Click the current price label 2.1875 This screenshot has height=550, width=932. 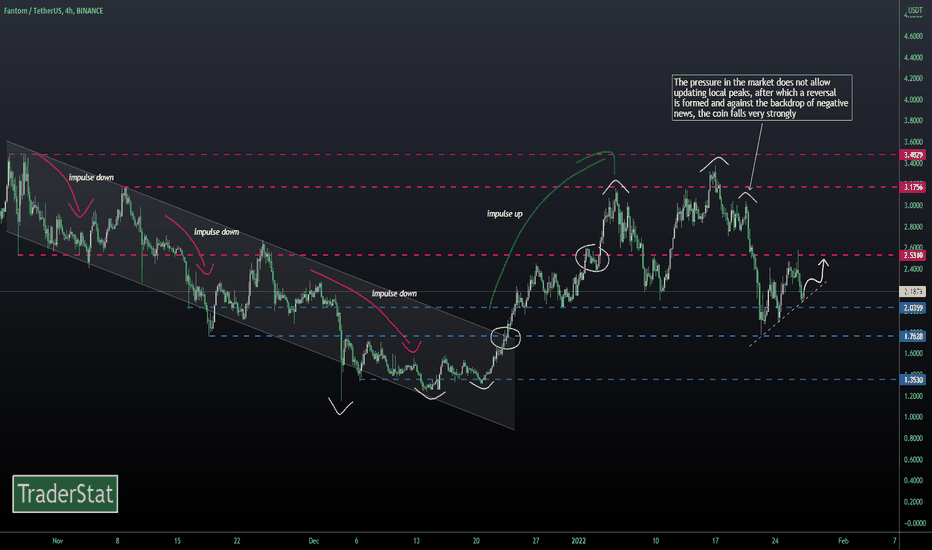click(914, 291)
